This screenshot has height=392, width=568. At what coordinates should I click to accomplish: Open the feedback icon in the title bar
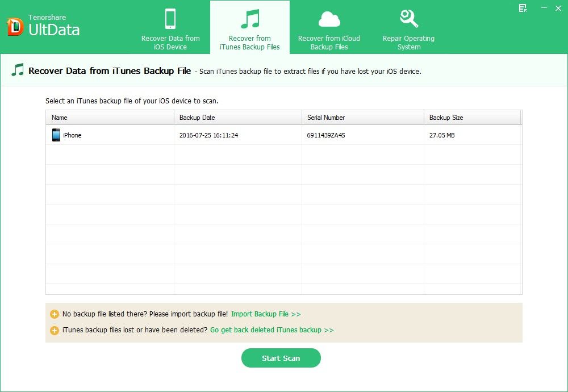click(523, 9)
